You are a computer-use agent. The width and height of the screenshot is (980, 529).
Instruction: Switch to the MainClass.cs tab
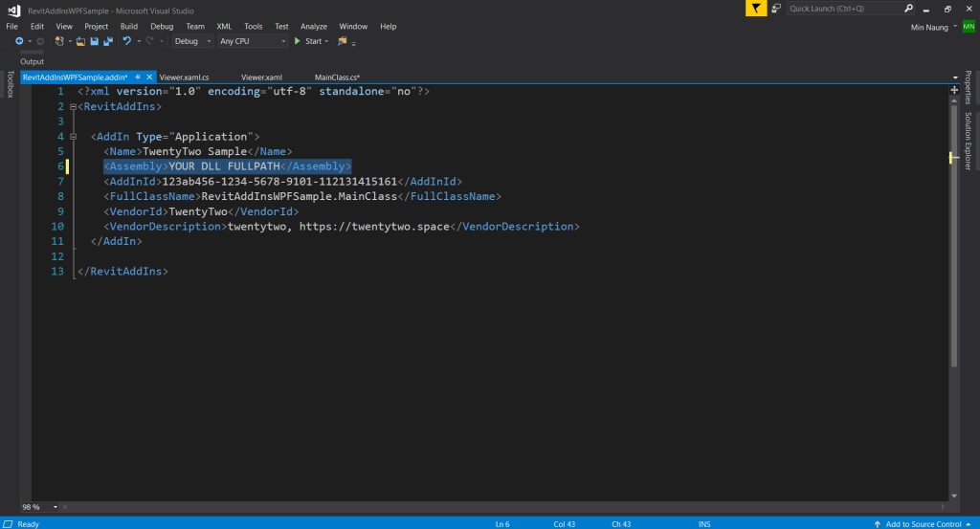point(336,77)
